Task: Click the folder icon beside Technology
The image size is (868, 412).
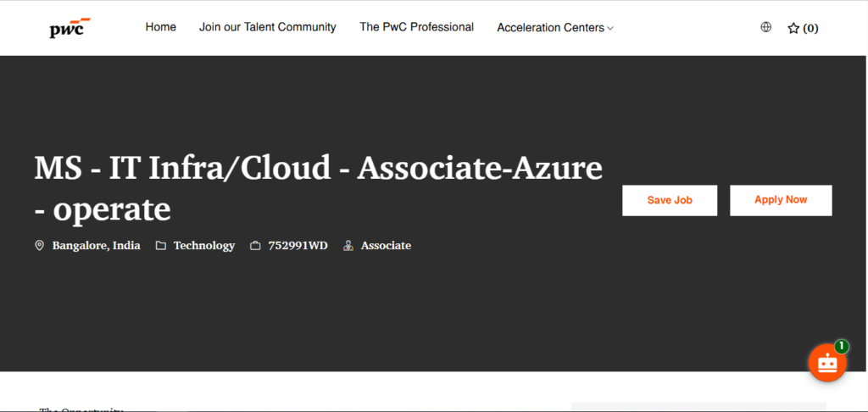Action: (160, 245)
